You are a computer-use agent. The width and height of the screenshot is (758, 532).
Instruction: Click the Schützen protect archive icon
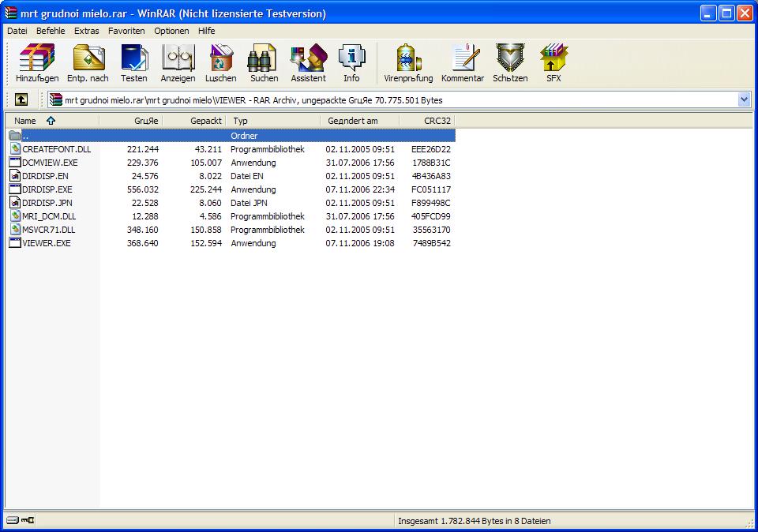point(510,63)
